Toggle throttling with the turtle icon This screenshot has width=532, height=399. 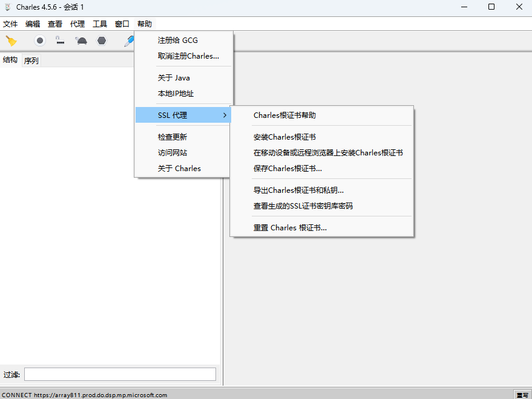tap(81, 41)
